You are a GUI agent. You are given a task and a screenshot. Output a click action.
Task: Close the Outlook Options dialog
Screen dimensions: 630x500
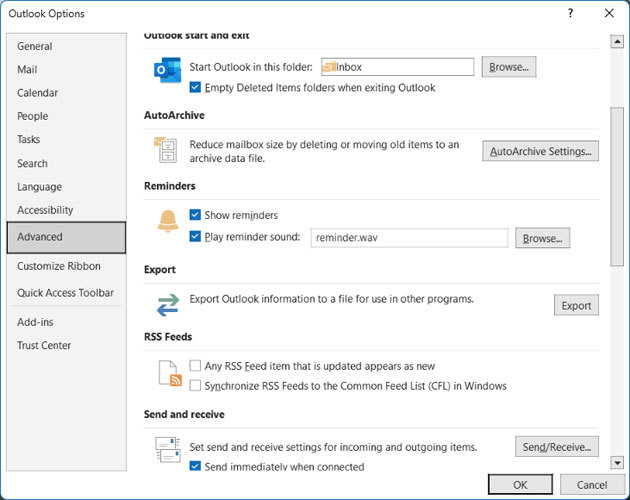[x=609, y=13]
